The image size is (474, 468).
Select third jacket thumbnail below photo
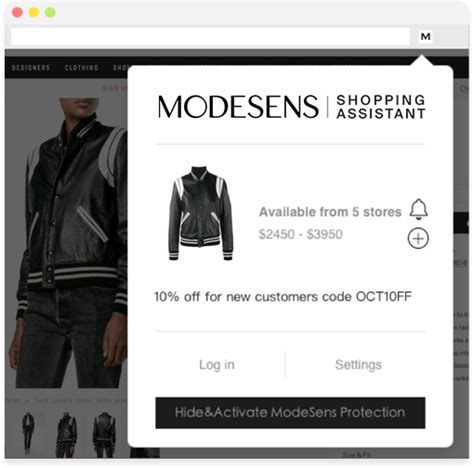coord(104,434)
